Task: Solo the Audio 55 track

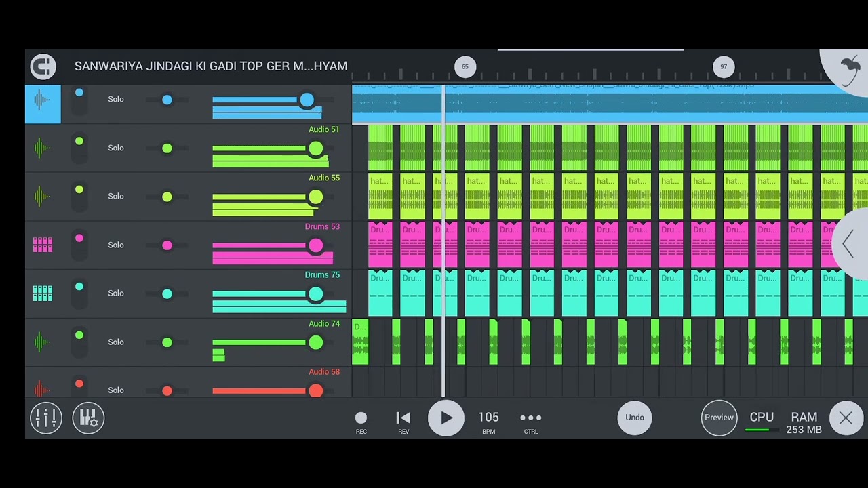Action: tap(116, 196)
